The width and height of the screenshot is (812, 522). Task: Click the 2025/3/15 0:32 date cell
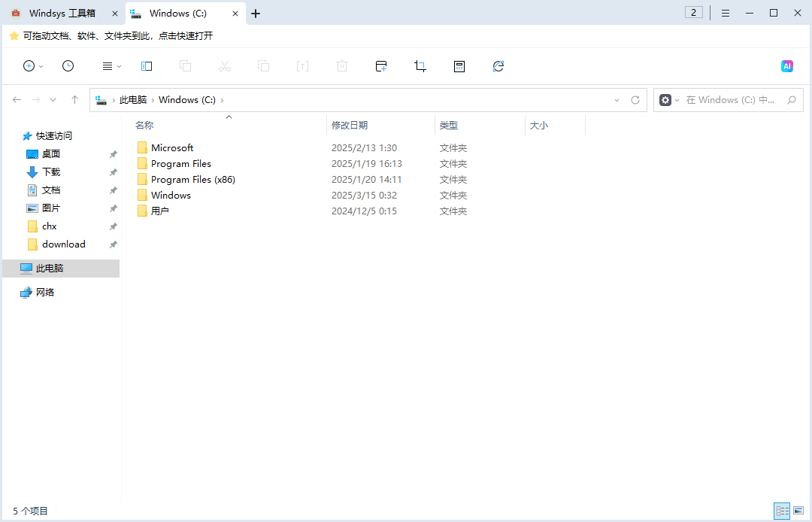tap(364, 196)
